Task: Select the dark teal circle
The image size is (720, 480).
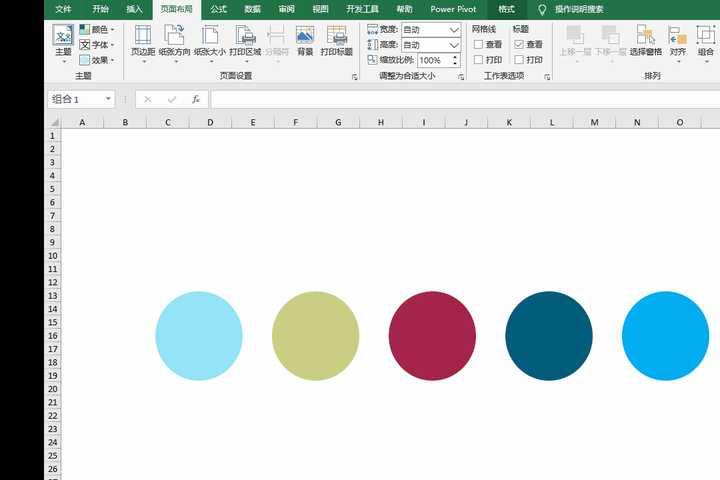Action: (549, 336)
